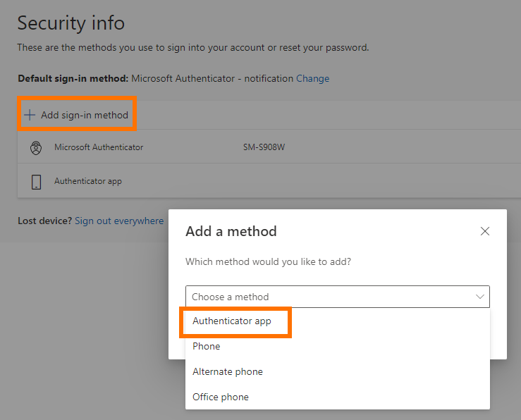Screen dimensions: 521x420
Task: Click the Add a method dialog title
Action: click(x=231, y=231)
